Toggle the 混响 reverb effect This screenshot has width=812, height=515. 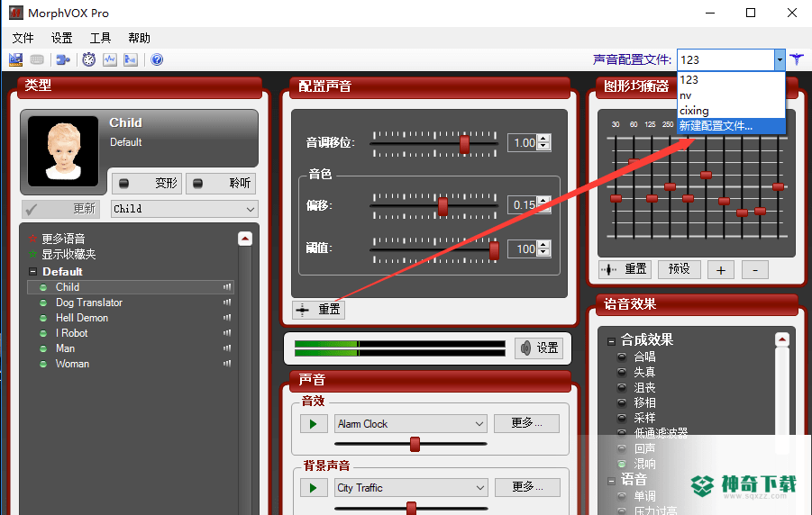[x=622, y=464]
